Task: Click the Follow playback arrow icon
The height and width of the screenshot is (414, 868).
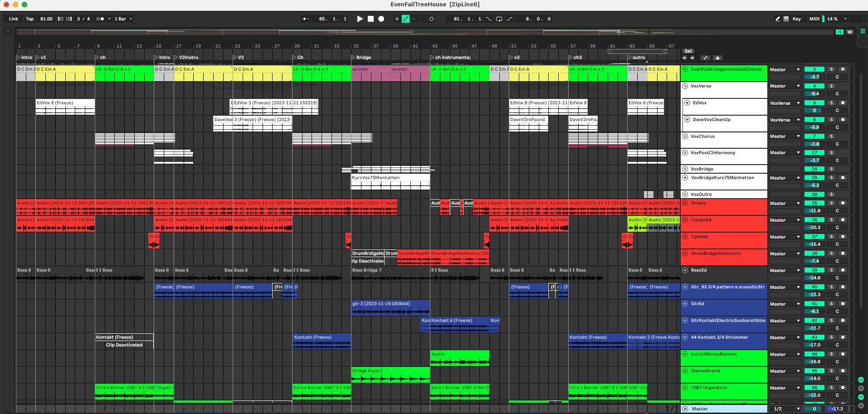Action: click(305, 19)
